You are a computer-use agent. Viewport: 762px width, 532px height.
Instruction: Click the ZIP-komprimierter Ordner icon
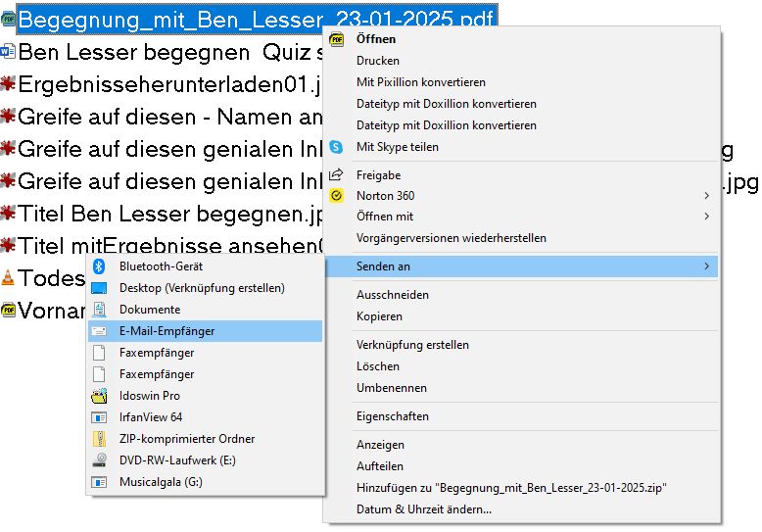point(98,439)
